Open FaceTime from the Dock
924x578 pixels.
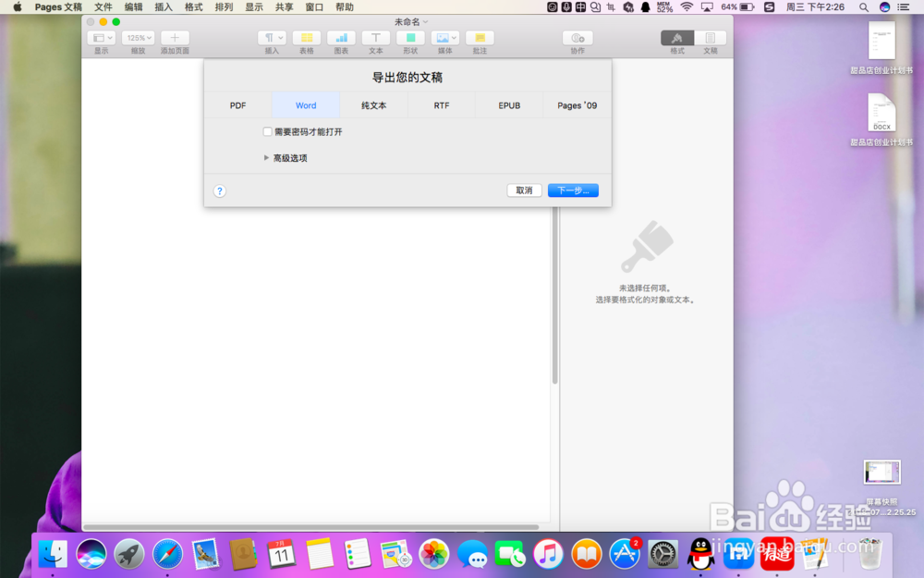click(510, 554)
